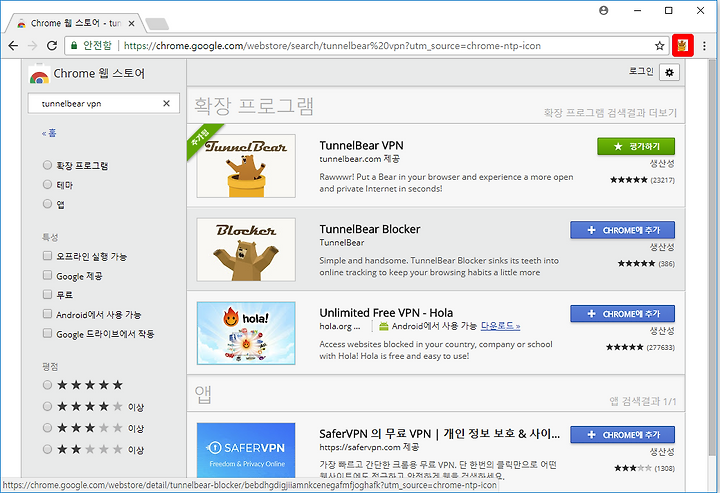Click the Chrome web store logo

(x=39, y=74)
